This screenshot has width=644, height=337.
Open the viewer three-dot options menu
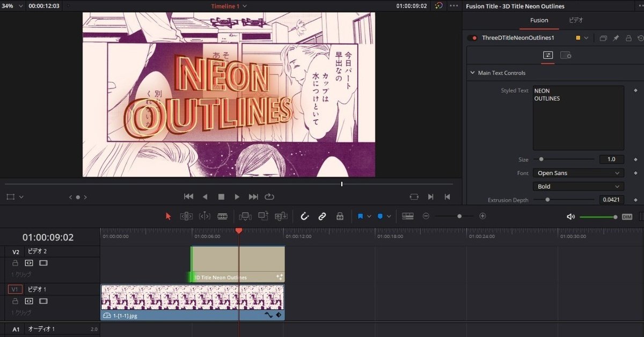(x=454, y=6)
